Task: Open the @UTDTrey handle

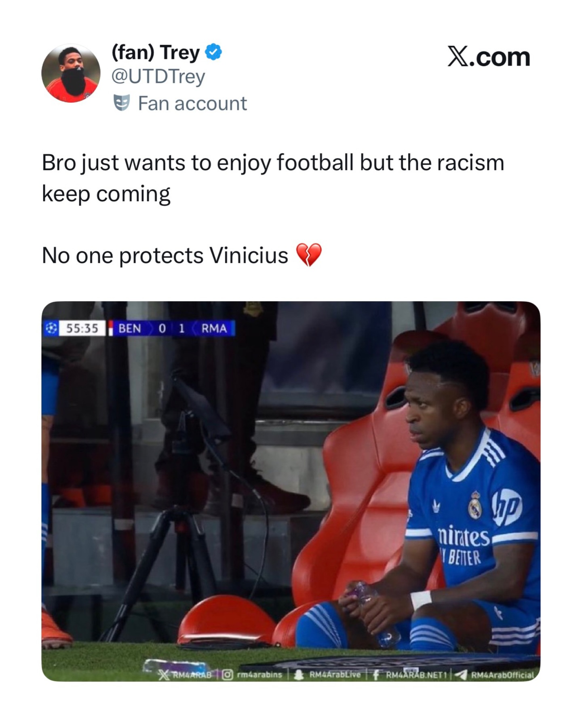Action: coord(158,76)
